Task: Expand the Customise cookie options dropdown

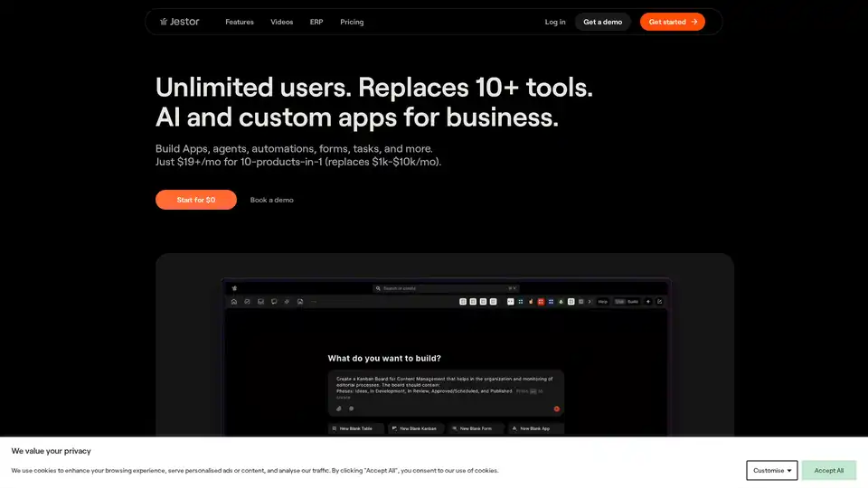Action: coord(771,470)
